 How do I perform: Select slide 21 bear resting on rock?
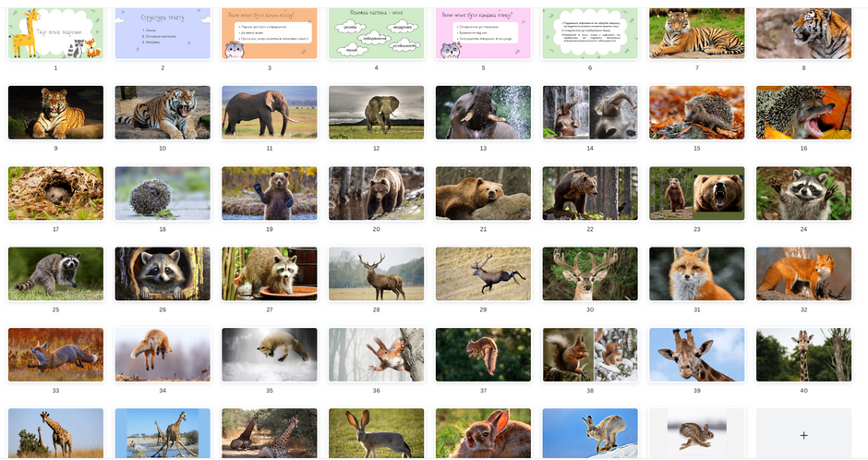point(483,193)
